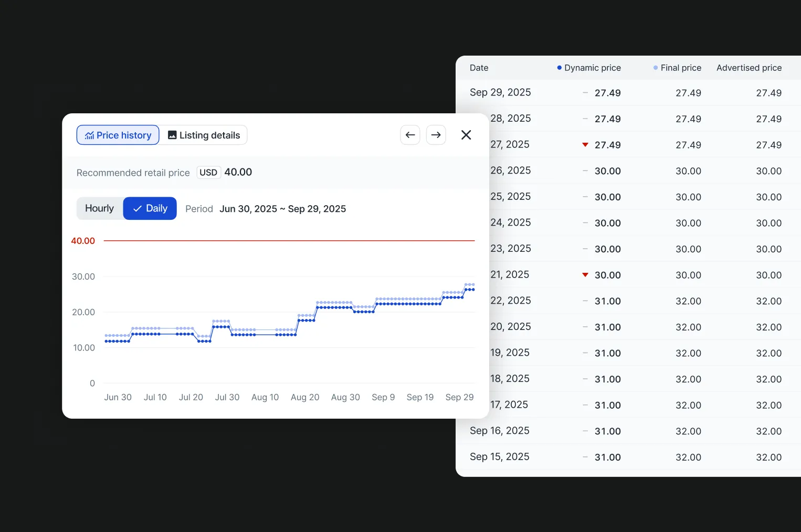Click the Aug 20 label on chart axis
Screen dimensions: 801x532
[x=305, y=397]
